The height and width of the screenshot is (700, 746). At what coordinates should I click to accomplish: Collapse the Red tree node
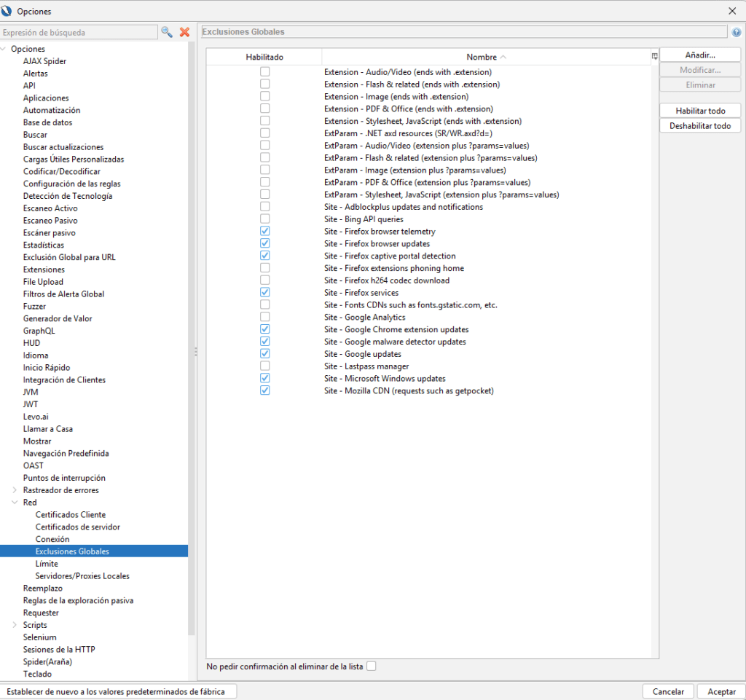click(15, 503)
